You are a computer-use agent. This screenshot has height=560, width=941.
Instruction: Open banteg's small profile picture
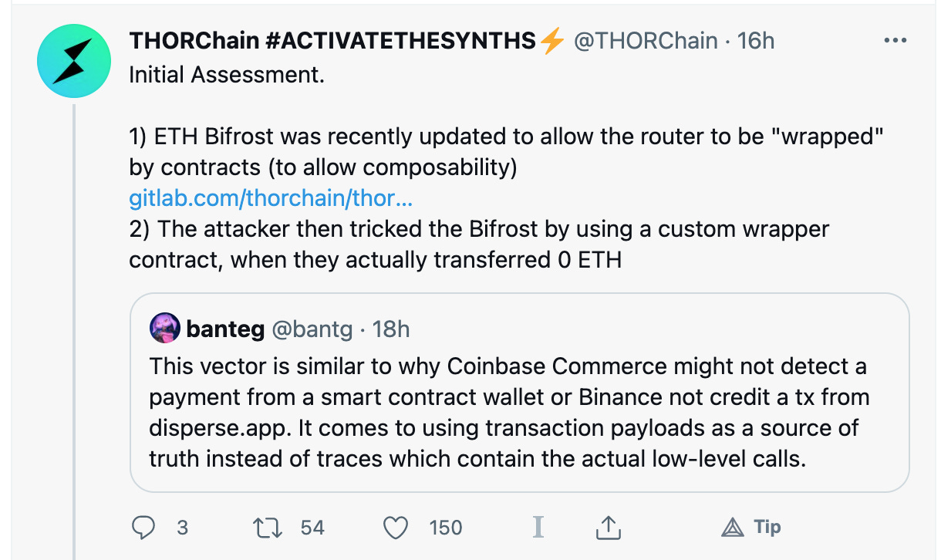[x=165, y=329]
